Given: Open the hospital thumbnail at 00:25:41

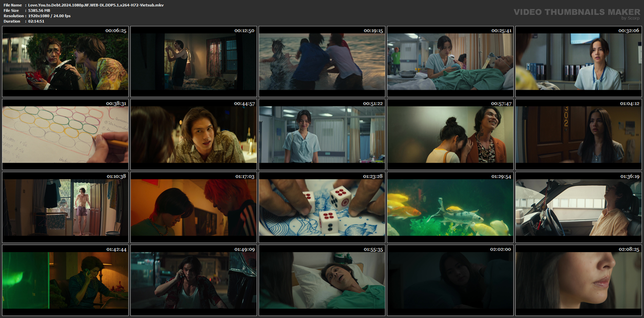Looking at the screenshot, I should coord(450,61).
